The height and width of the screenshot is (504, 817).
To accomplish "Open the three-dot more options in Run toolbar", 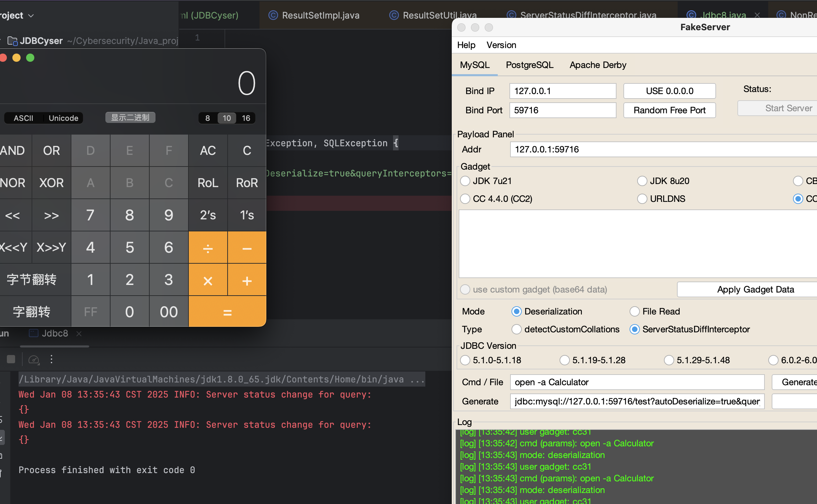I will (x=51, y=359).
